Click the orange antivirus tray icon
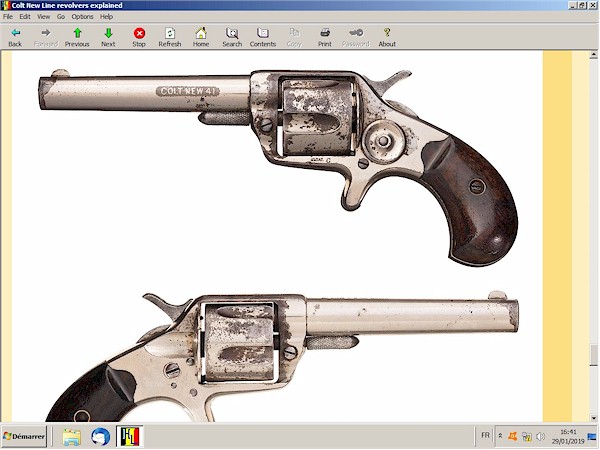The width and height of the screenshot is (600, 450). [513, 436]
